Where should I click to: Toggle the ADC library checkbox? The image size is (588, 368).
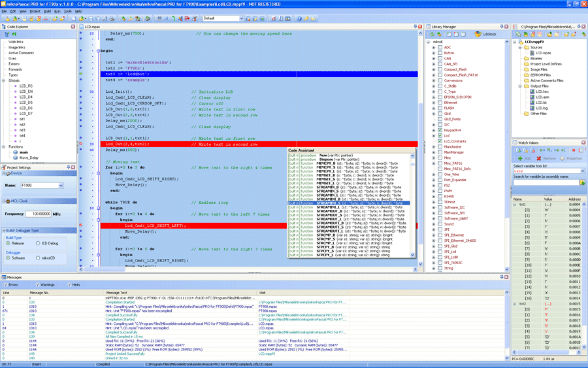click(x=440, y=47)
